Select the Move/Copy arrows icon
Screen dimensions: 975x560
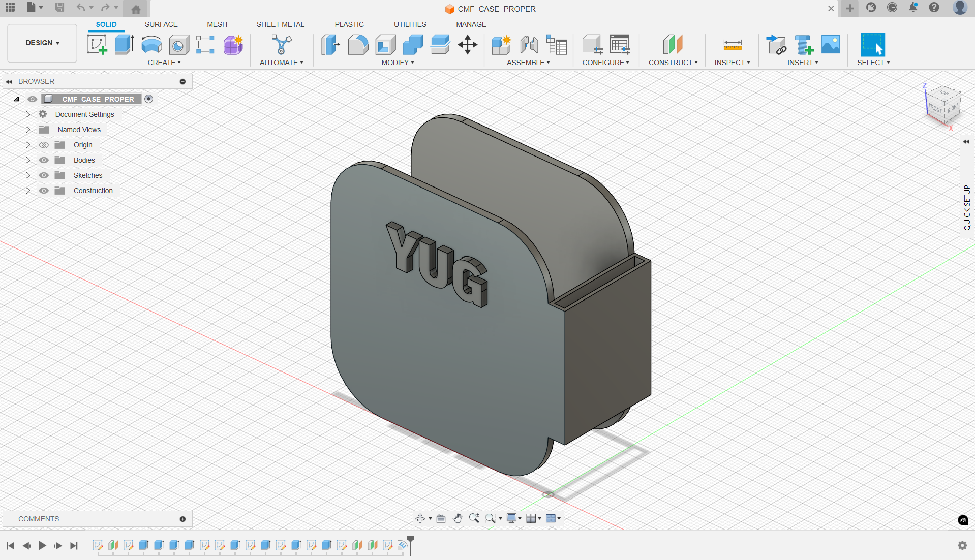coord(467,45)
